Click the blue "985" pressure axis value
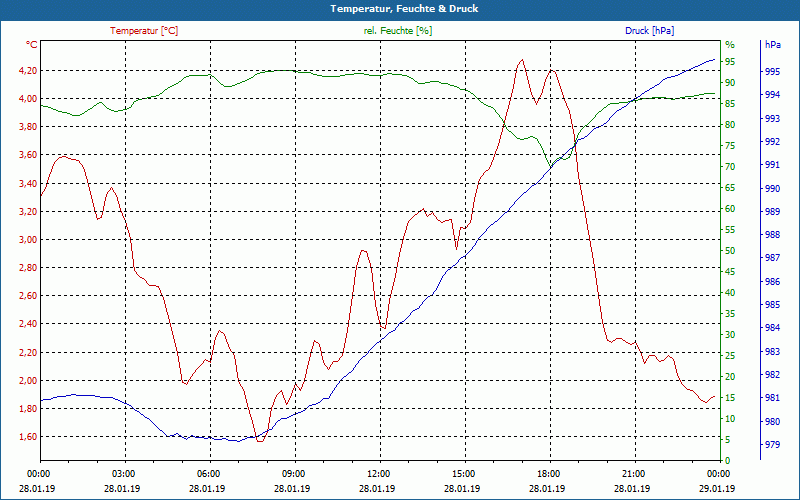This screenshot has height=500, width=800. pos(772,305)
